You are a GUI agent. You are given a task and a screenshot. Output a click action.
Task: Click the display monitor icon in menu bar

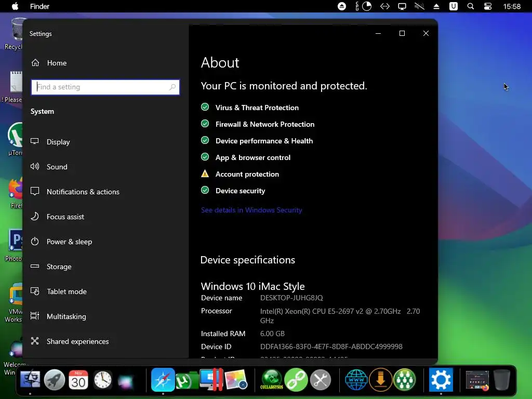402,6
